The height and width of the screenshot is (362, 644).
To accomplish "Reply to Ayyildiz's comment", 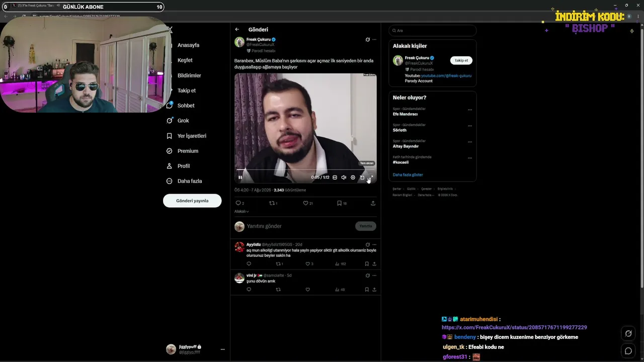I will pos(249,264).
